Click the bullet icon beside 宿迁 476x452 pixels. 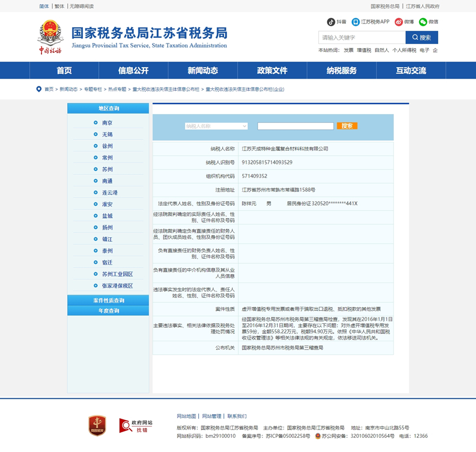95,262
